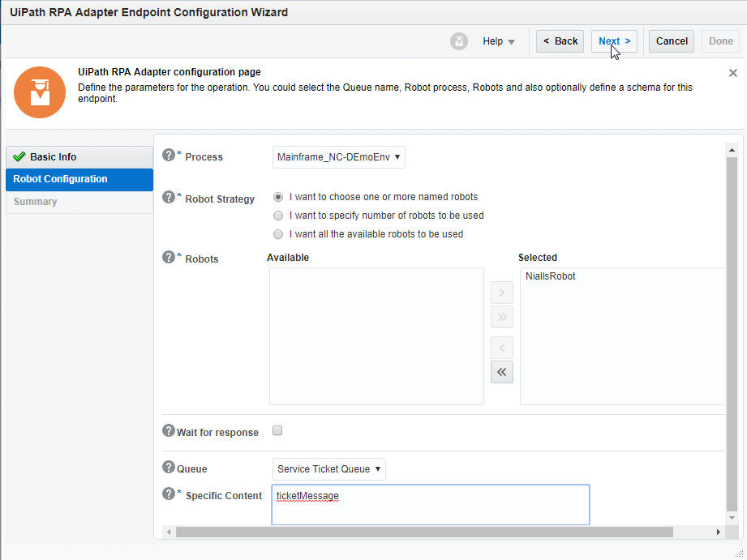Click the Next button

pyautogui.click(x=614, y=41)
